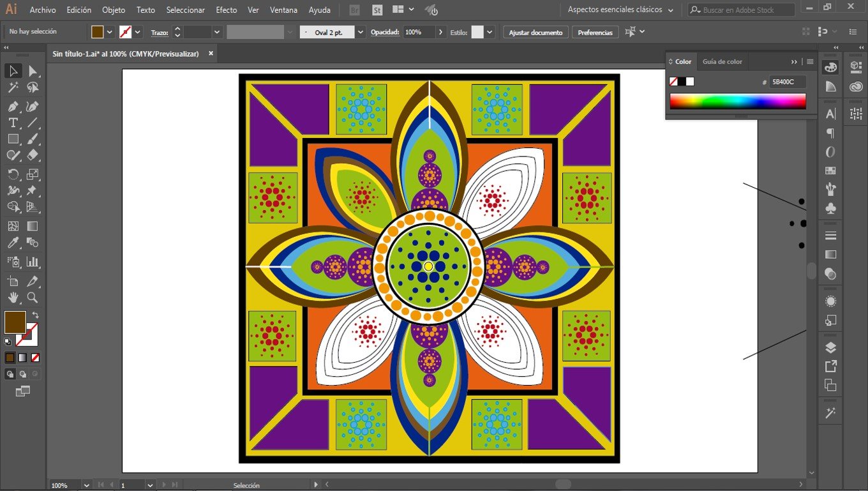Activate the Artboard tool

13,282
